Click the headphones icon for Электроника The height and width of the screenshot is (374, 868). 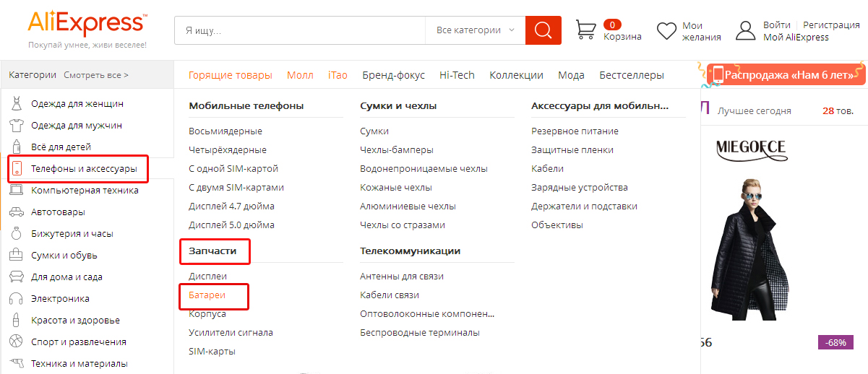coord(16,299)
